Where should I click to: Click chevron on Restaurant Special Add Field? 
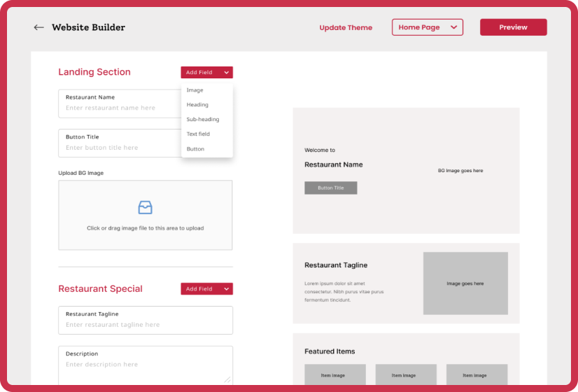coord(226,288)
